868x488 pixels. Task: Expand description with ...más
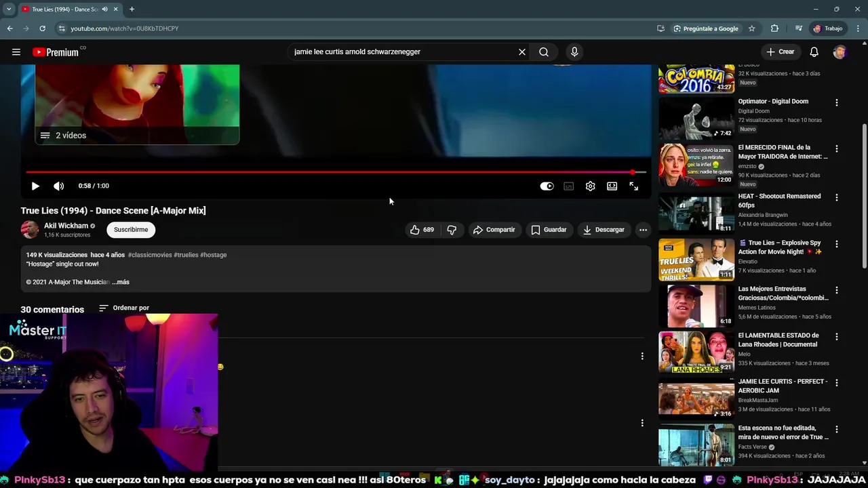[x=121, y=282]
